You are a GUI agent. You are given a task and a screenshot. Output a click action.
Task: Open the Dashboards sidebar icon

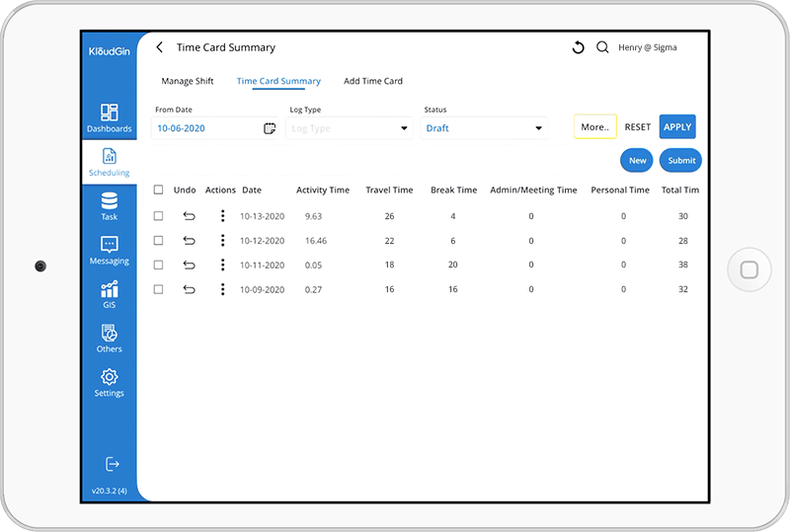109,114
